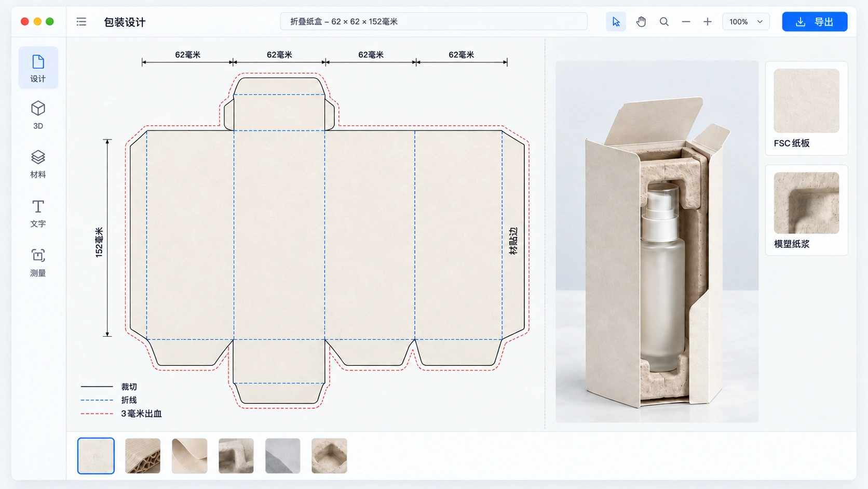868x489 pixels.
Task: Click the 导出 export button
Action: [815, 22]
